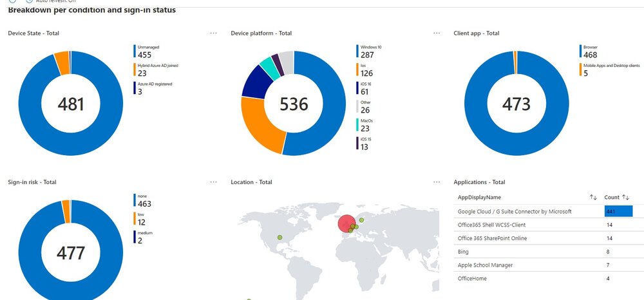Screen dimensions: 644x300
Task: Click the Count column header
Action: click(612, 198)
